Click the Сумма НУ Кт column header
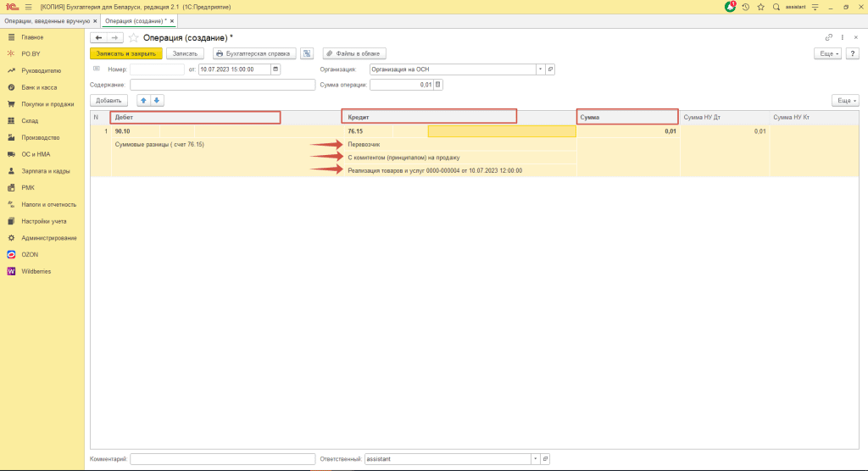 pyautogui.click(x=814, y=118)
